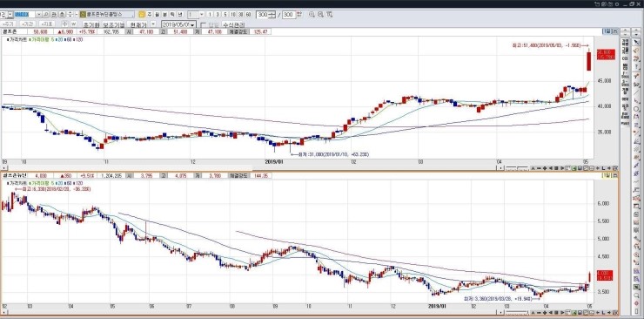
Task: Click the stop square under lower chart
Action: (x=556, y=313)
